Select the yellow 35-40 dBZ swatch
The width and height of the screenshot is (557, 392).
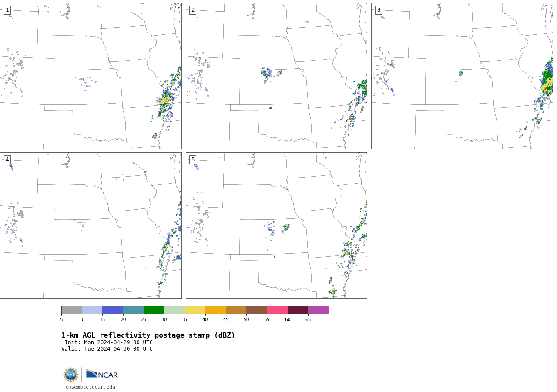coord(195,310)
